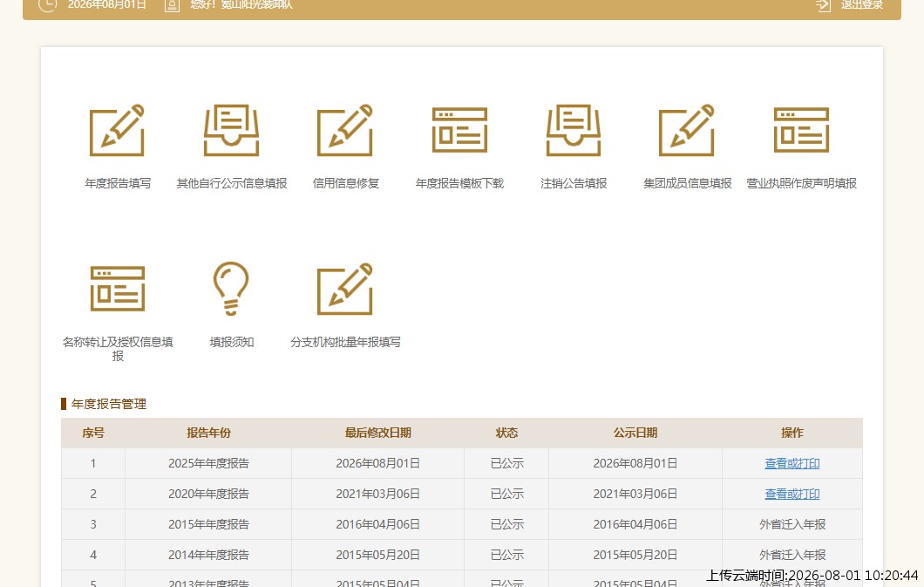Image resolution: width=924 pixels, height=587 pixels.
Task: Click the 集团成员信息填报 label
Action: pyautogui.click(x=687, y=183)
